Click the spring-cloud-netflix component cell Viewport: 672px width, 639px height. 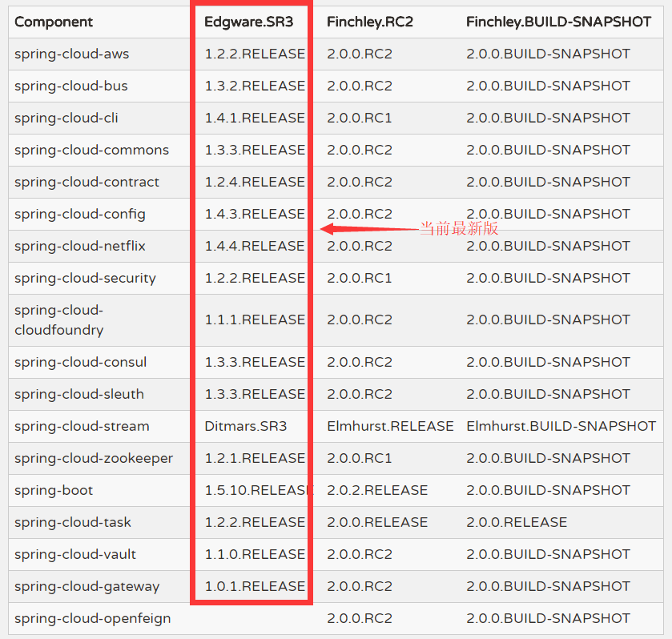click(80, 246)
